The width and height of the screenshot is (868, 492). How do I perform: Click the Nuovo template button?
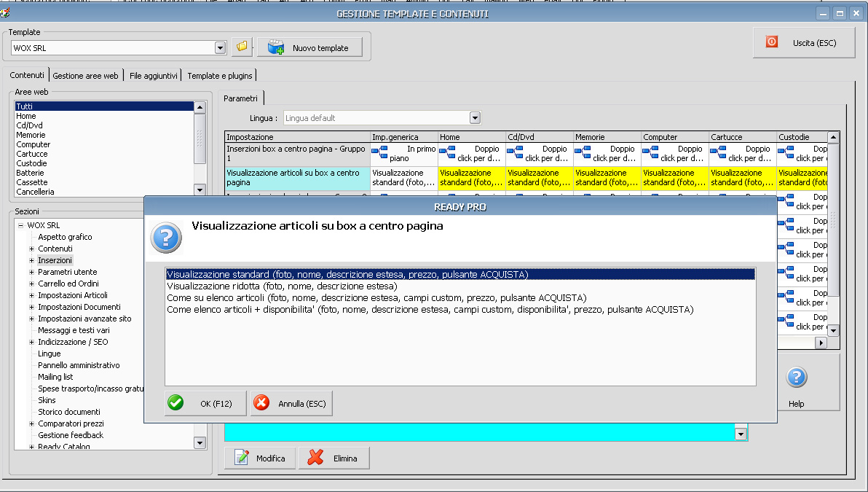(309, 47)
